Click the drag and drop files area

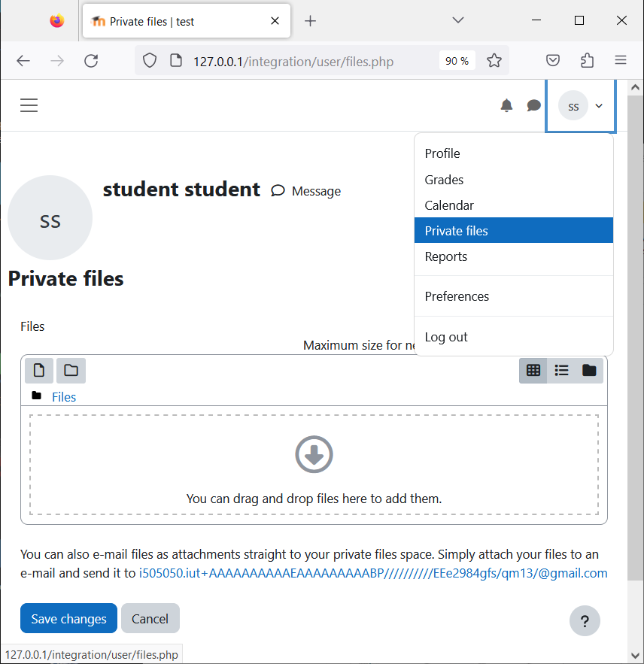pyautogui.click(x=314, y=465)
